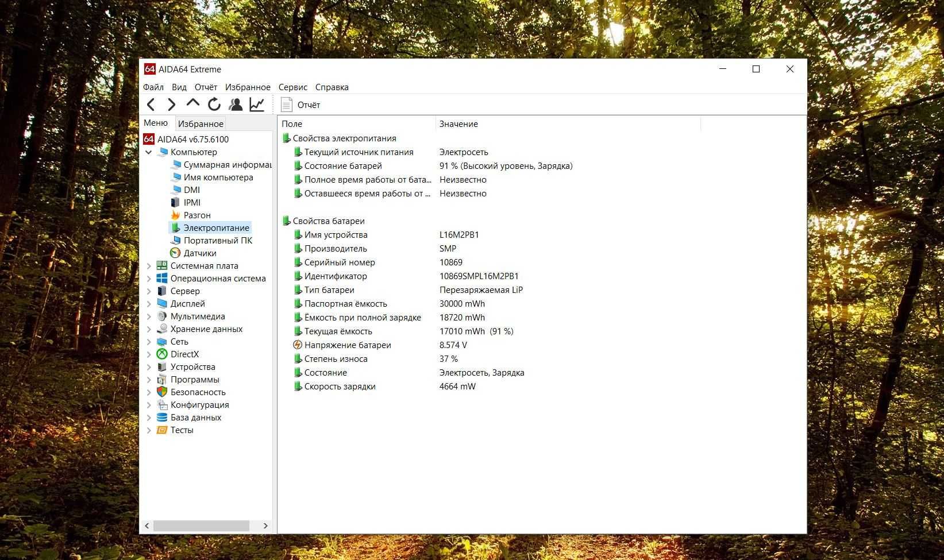Click the battery icon beside Степень износа
Image resolution: width=944 pixels, height=560 pixels.
pyautogui.click(x=298, y=358)
